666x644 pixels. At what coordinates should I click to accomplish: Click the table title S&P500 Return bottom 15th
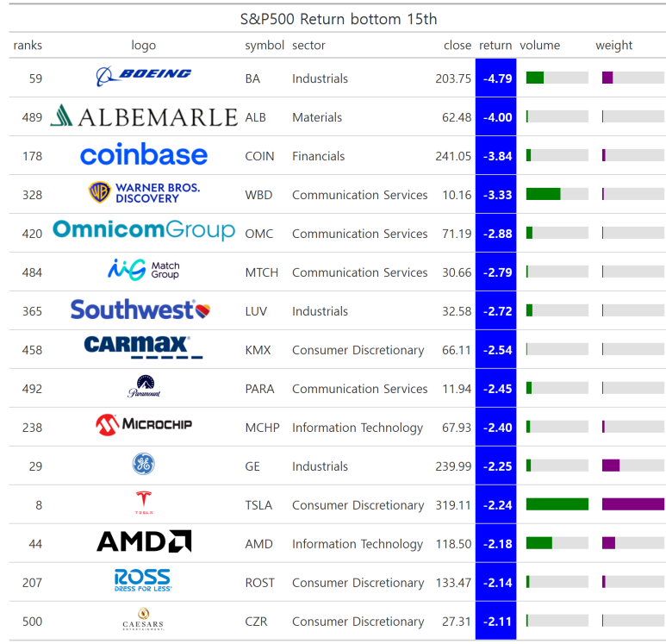pos(338,19)
